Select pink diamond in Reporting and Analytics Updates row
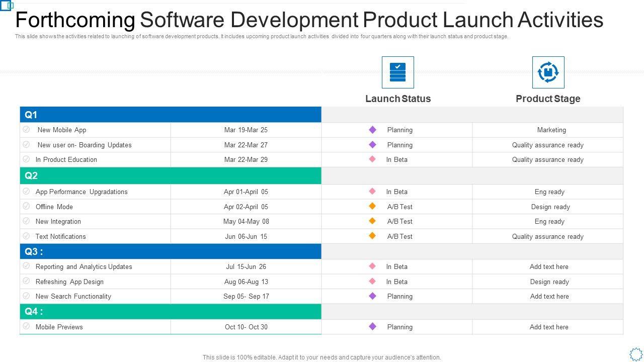Viewport: 644px width, 362px height. tap(372, 266)
